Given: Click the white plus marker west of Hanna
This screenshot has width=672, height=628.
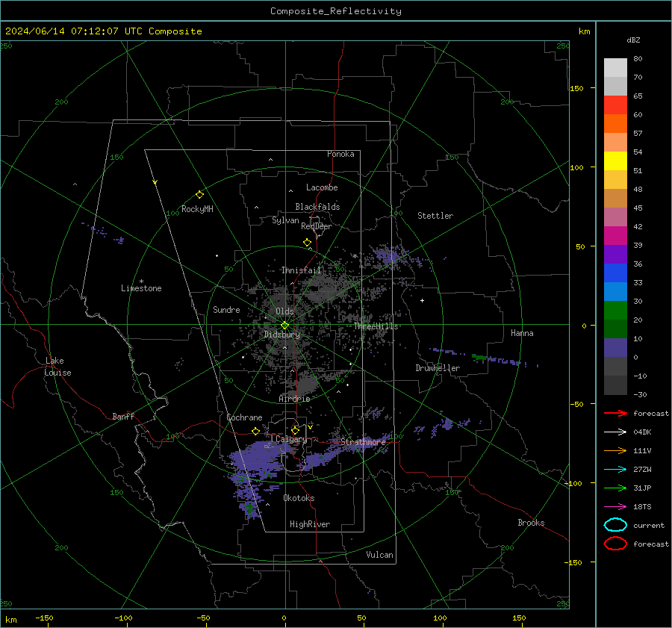Looking at the screenshot, I should tap(422, 300).
